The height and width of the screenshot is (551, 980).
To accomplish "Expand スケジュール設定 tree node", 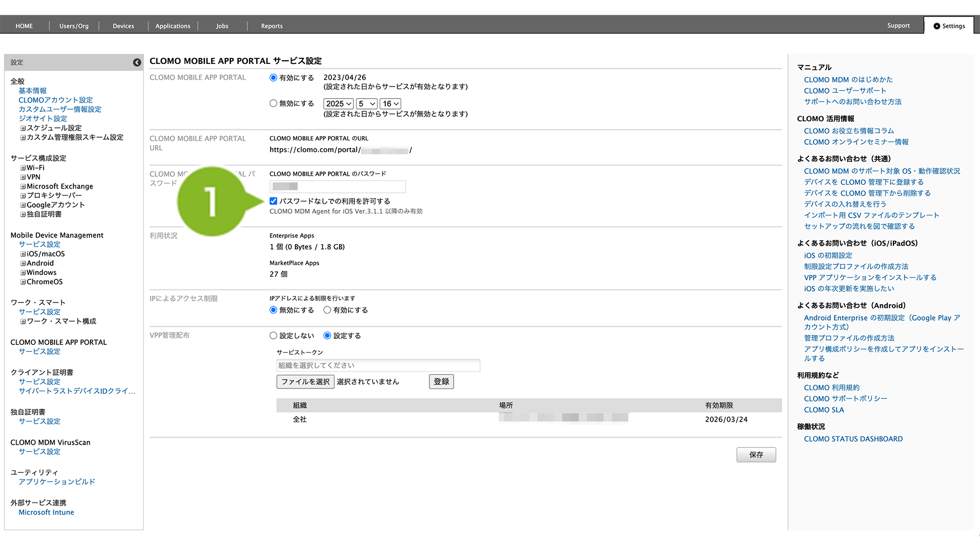I will click(x=23, y=128).
